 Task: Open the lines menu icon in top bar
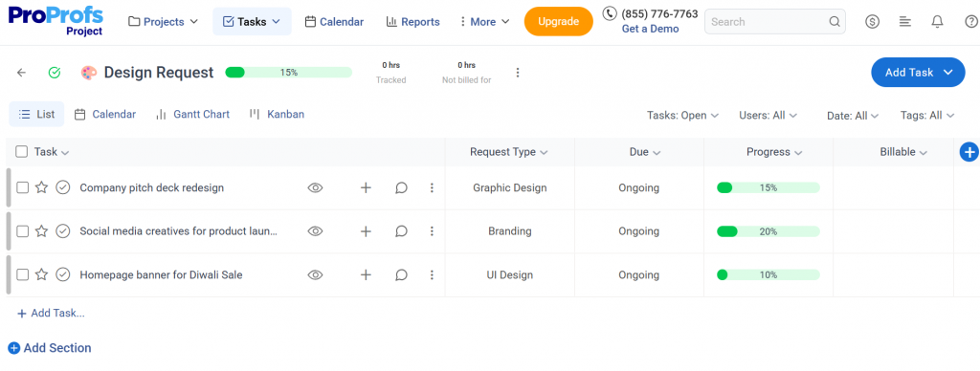click(905, 22)
